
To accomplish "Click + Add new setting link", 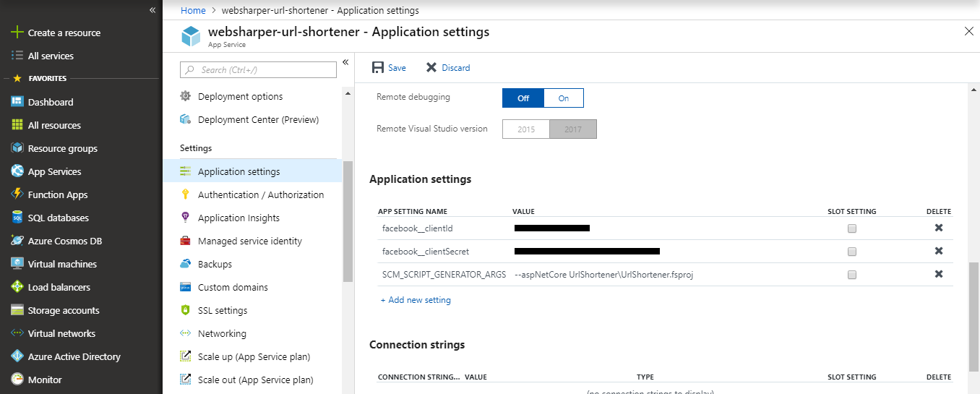I will pyautogui.click(x=416, y=300).
